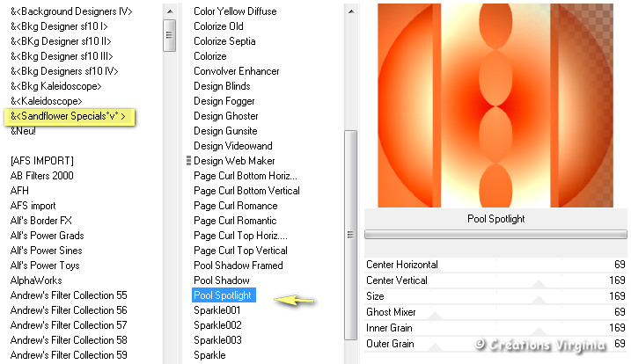Click the up arrow of the effects list scrollbar

point(350,12)
